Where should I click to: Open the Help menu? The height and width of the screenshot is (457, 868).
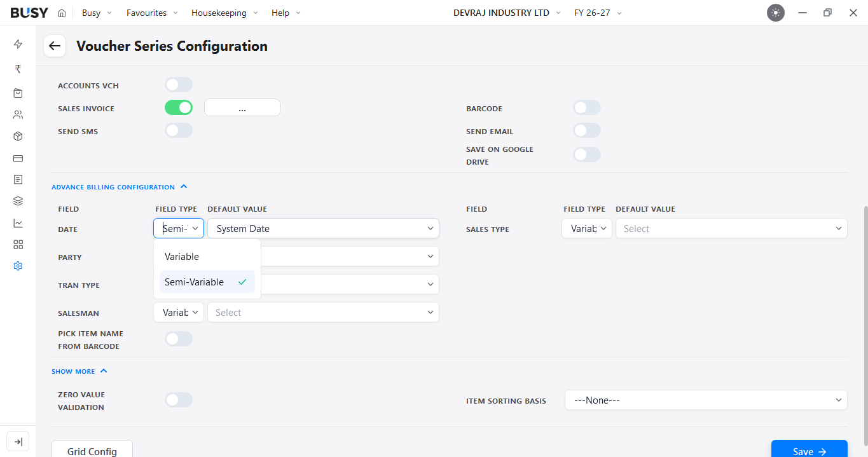tap(286, 13)
